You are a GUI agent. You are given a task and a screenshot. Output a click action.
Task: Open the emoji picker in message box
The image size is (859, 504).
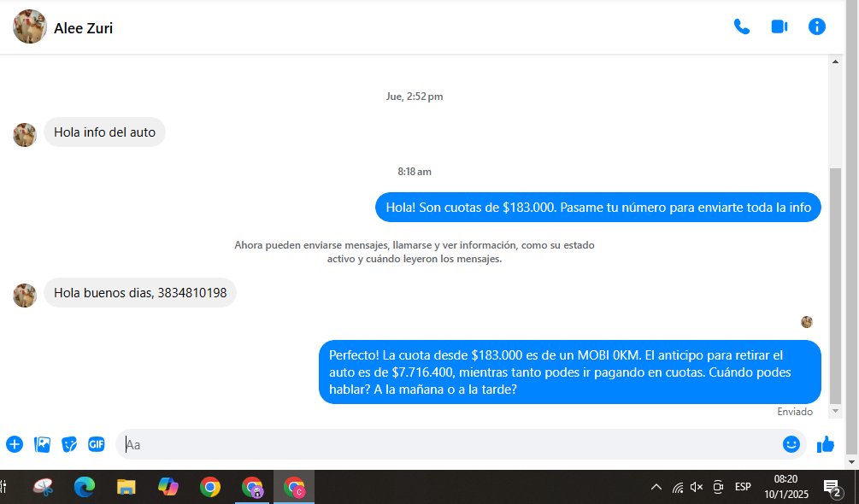pyautogui.click(x=791, y=444)
